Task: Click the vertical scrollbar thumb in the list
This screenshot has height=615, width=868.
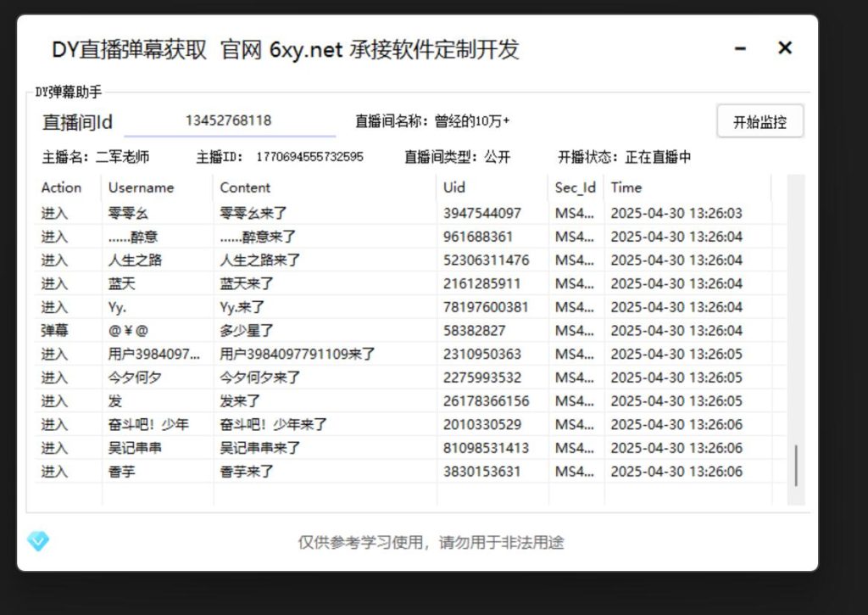Action: tap(796, 465)
